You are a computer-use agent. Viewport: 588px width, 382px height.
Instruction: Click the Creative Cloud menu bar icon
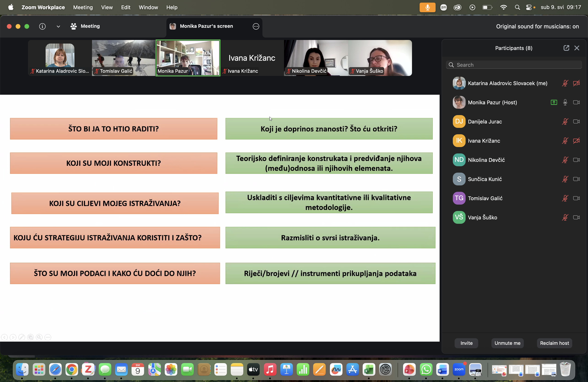457,8
